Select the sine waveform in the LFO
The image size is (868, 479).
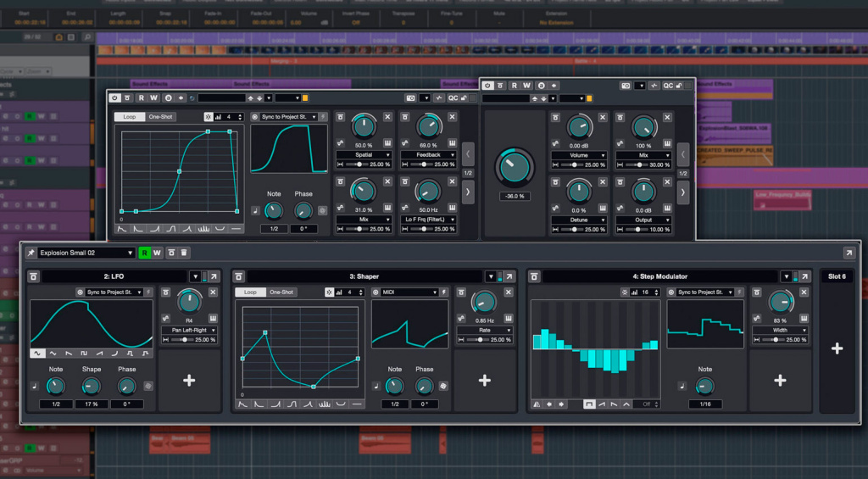[38, 353]
